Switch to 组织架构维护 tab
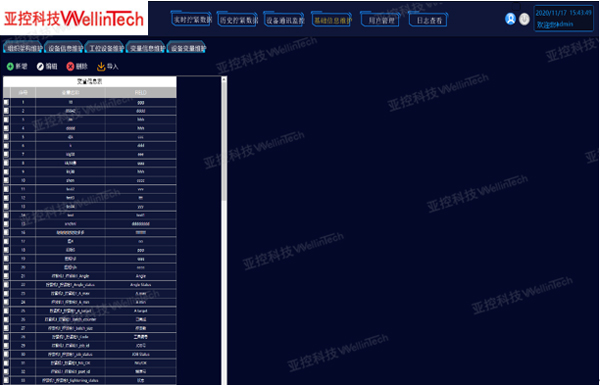This screenshot has width=600, height=385. (24, 48)
